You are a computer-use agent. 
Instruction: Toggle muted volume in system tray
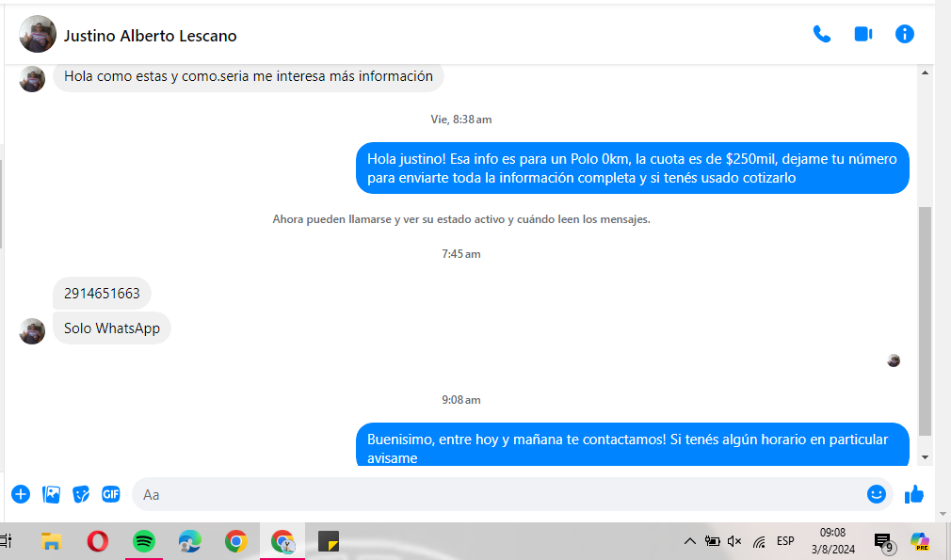point(734,541)
